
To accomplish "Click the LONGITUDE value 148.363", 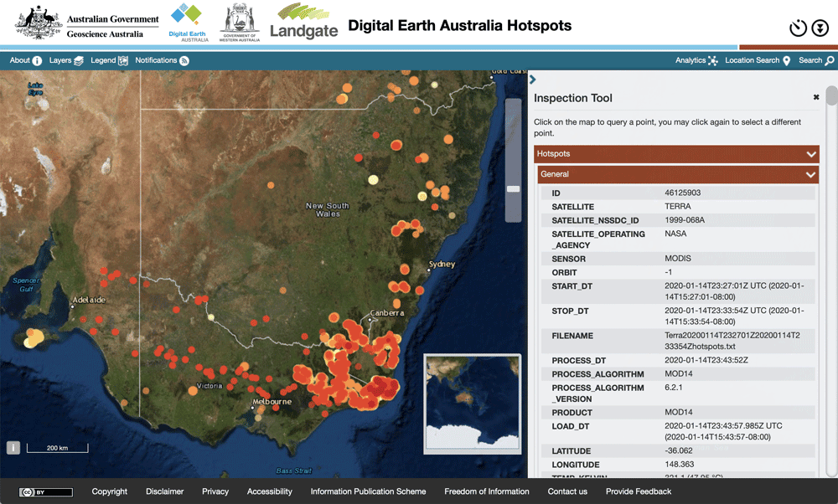I will pos(680,465).
